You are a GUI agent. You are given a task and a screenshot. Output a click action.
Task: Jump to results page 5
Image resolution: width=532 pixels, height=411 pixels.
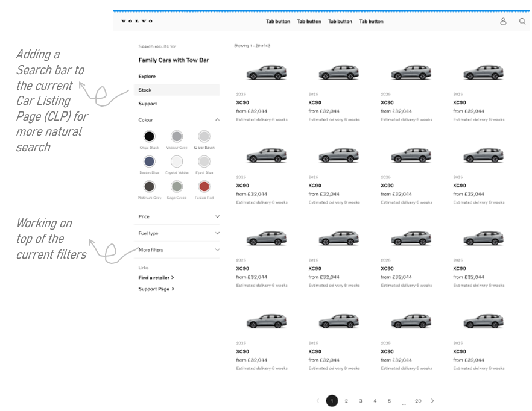(389, 401)
